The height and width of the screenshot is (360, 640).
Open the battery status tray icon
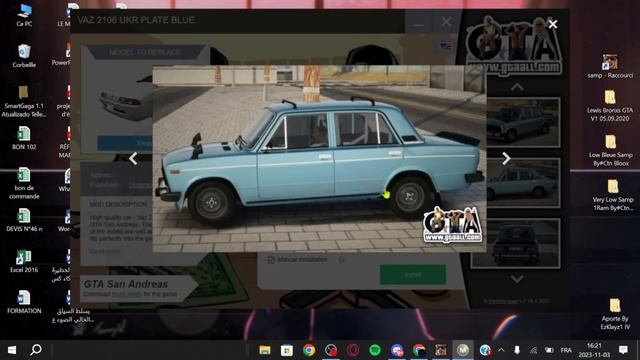click(x=549, y=350)
